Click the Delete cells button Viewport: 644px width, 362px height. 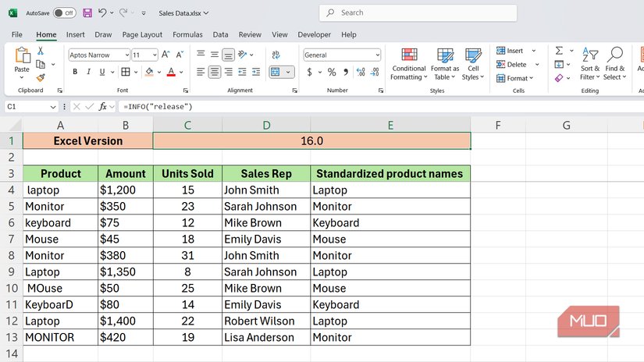tap(512, 65)
